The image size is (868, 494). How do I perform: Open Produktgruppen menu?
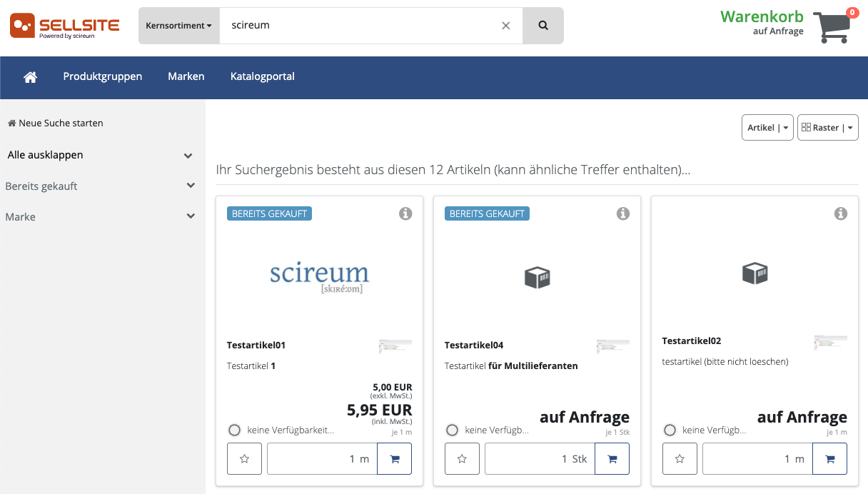point(102,76)
